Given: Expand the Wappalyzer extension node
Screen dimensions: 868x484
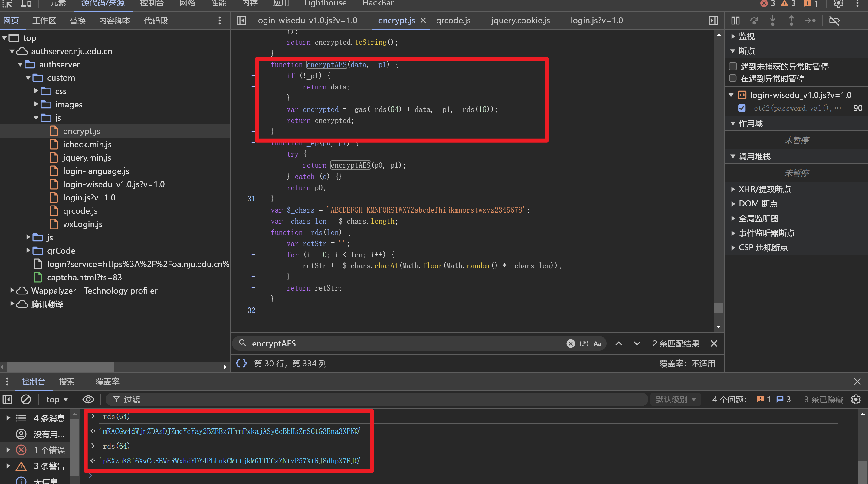Looking at the screenshot, I should [x=12, y=290].
